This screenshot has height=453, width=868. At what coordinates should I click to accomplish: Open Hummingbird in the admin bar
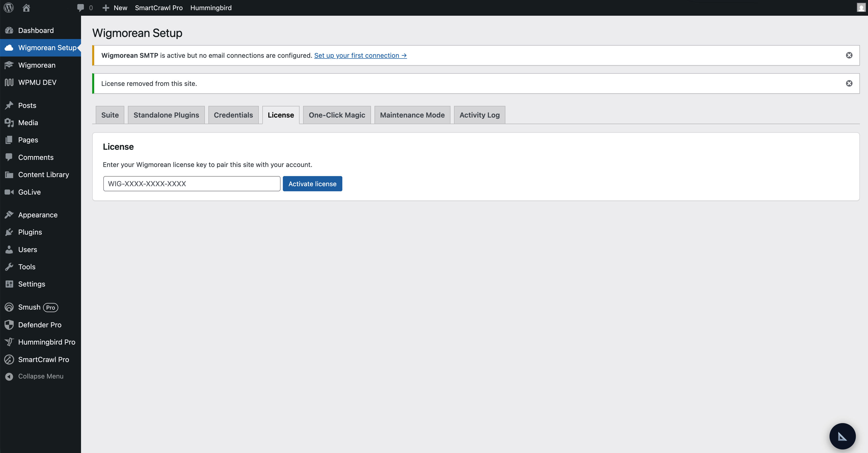[211, 8]
